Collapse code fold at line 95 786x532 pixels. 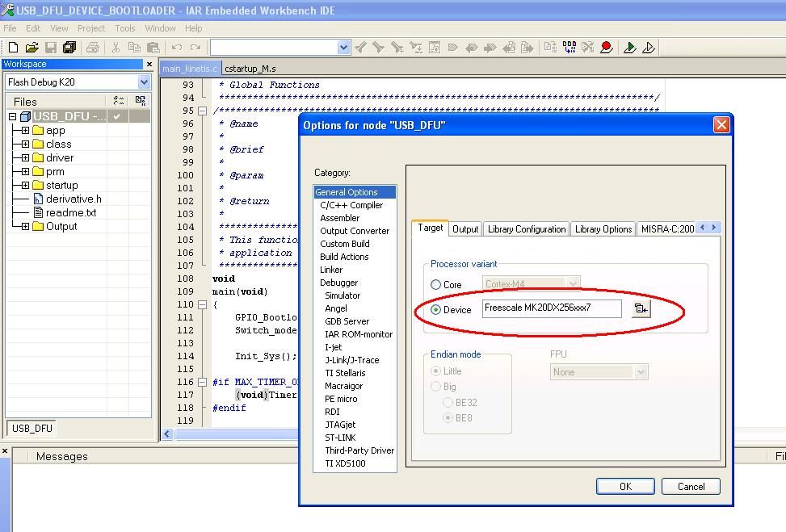pos(202,111)
